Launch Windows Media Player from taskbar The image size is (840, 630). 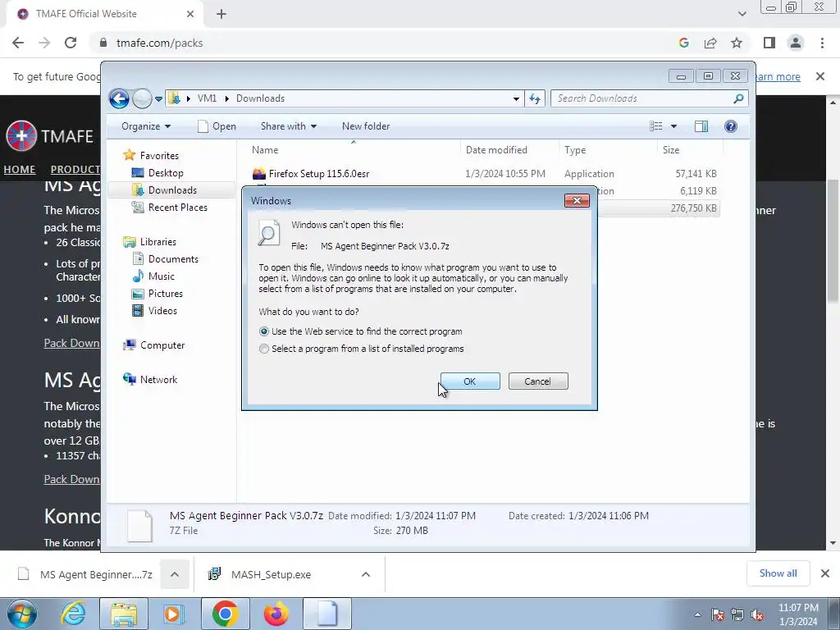(173, 614)
